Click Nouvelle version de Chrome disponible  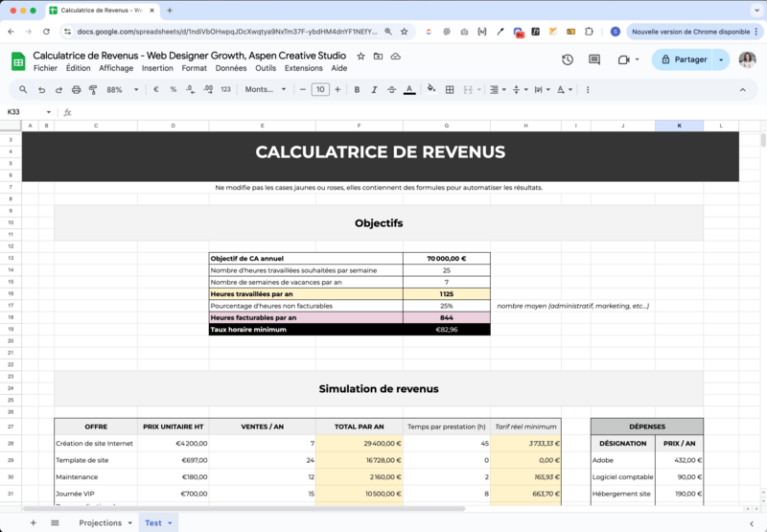click(692, 32)
